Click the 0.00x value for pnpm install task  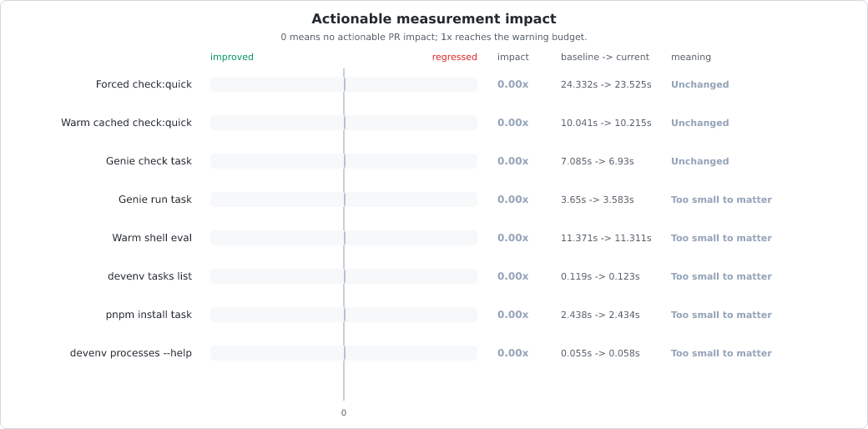[x=513, y=315]
